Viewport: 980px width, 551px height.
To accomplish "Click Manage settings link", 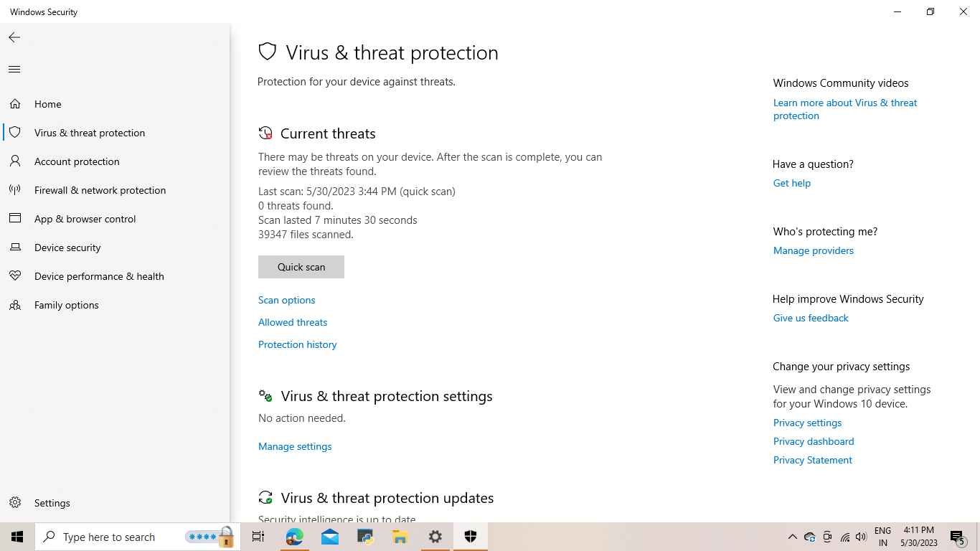I will coord(295,446).
